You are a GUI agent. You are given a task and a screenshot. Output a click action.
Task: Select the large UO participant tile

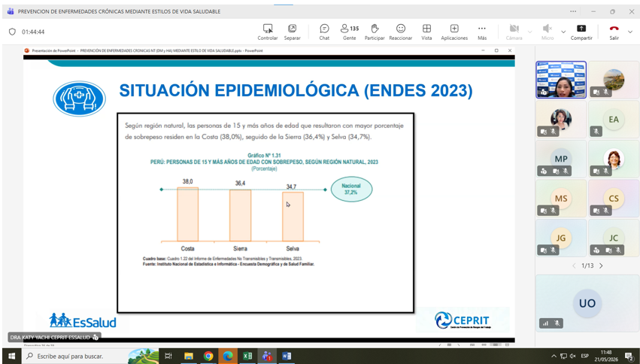click(x=587, y=303)
